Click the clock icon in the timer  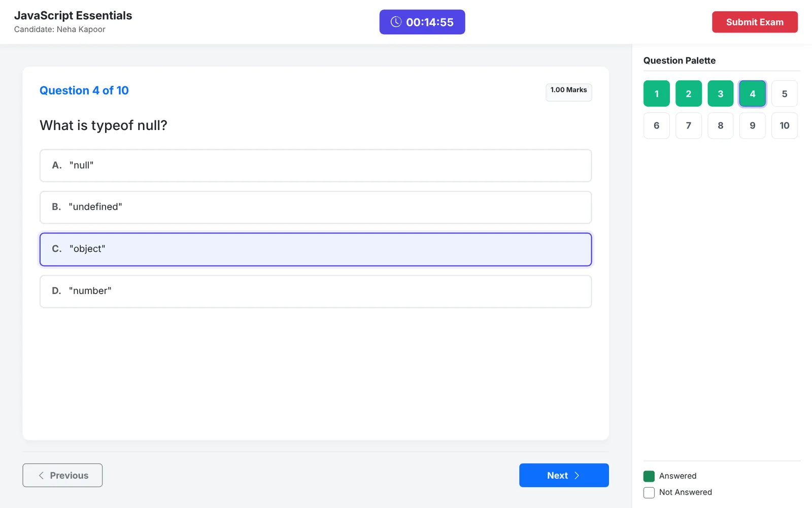396,22
